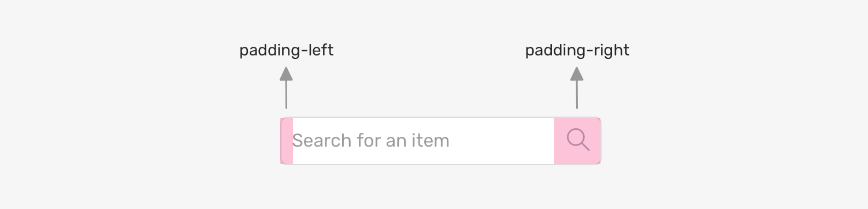868x209 pixels.
Task: Click the lens circle of the search icon
Action: (575, 137)
